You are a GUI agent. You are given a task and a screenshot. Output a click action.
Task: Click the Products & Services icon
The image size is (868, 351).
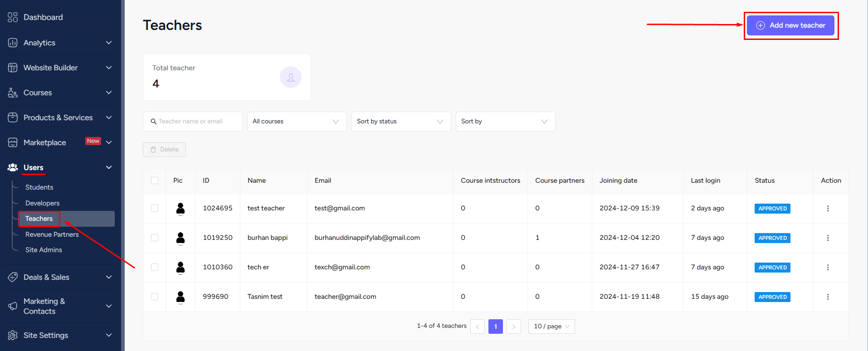(x=13, y=117)
